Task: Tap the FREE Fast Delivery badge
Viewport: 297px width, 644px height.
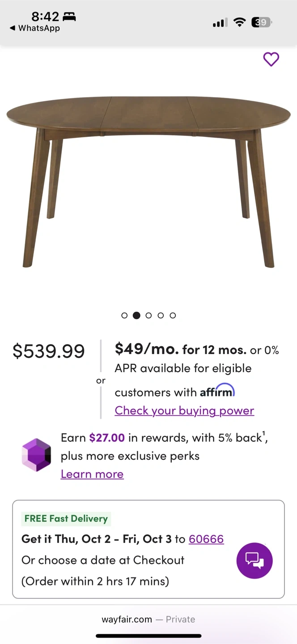Action: tap(66, 519)
